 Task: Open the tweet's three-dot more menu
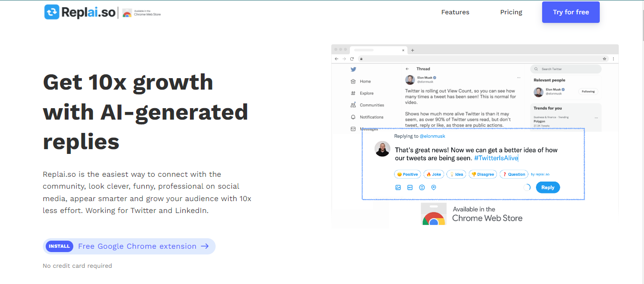(x=518, y=77)
